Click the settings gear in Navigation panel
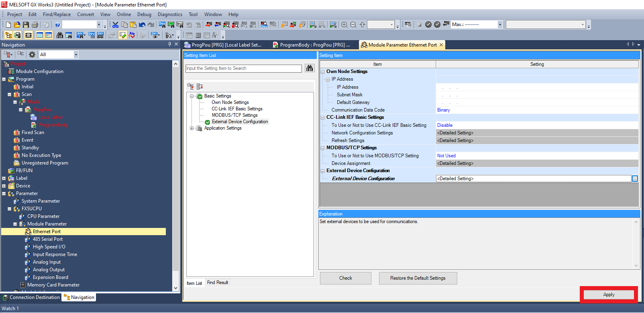The image size is (644, 313). pyautogui.click(x=32, y=54)
